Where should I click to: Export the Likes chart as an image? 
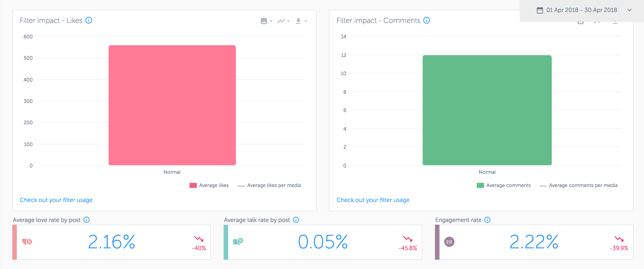click(264, 21)
